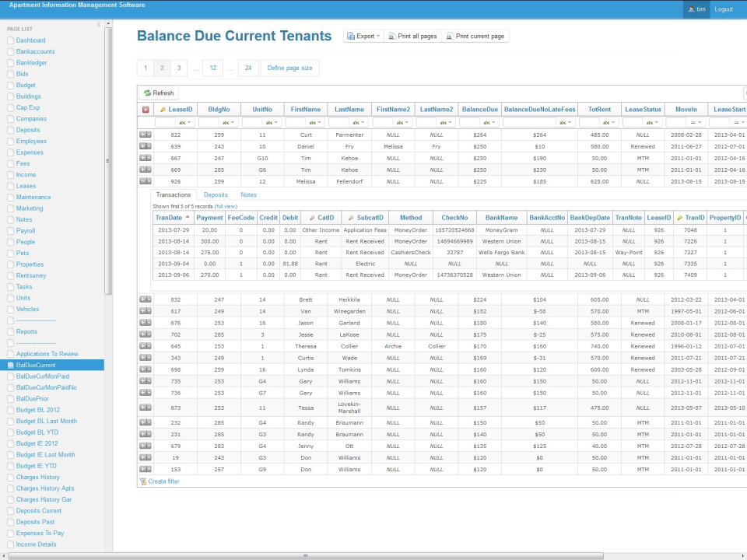Switch to the Deposits tab
Viewport: 747px width, 560px height.
pyautogui.click(x=216, y=194)
